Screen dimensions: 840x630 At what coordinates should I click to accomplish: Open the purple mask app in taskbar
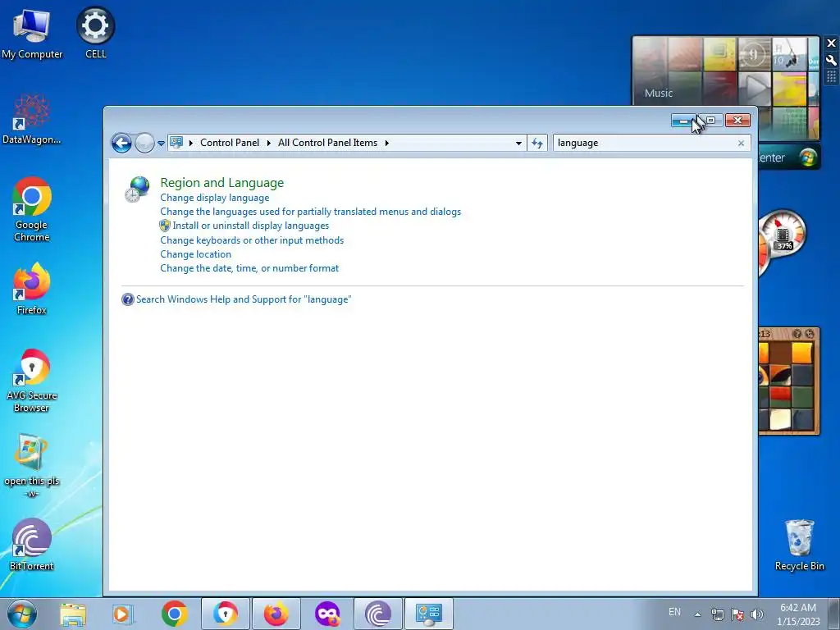coord(327,614)
